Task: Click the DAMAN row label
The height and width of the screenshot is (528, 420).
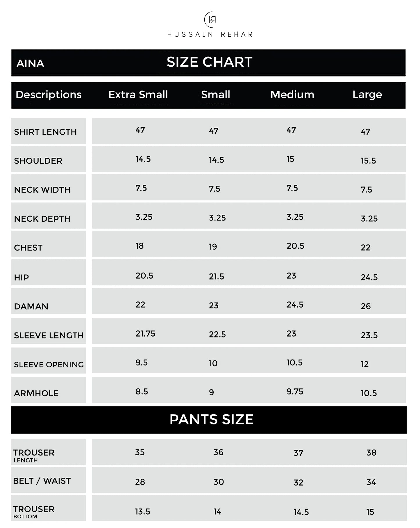Action: [x=31, y=306]
